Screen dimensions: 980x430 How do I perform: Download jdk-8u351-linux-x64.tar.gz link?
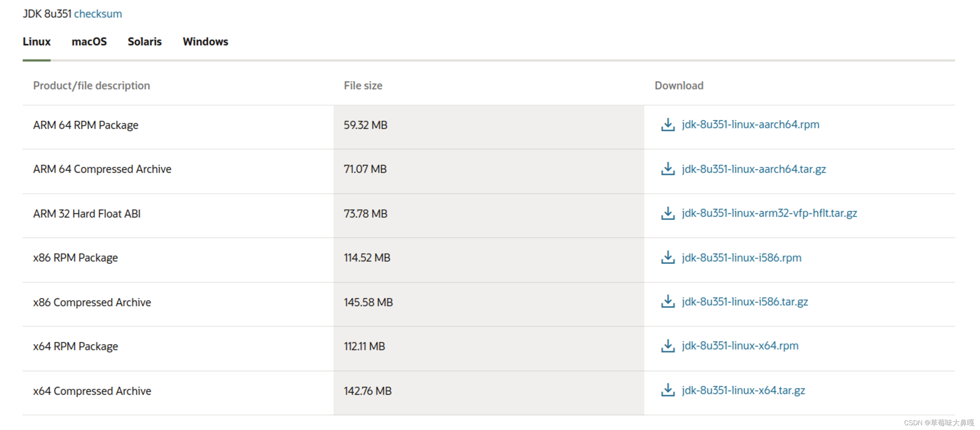743,390
